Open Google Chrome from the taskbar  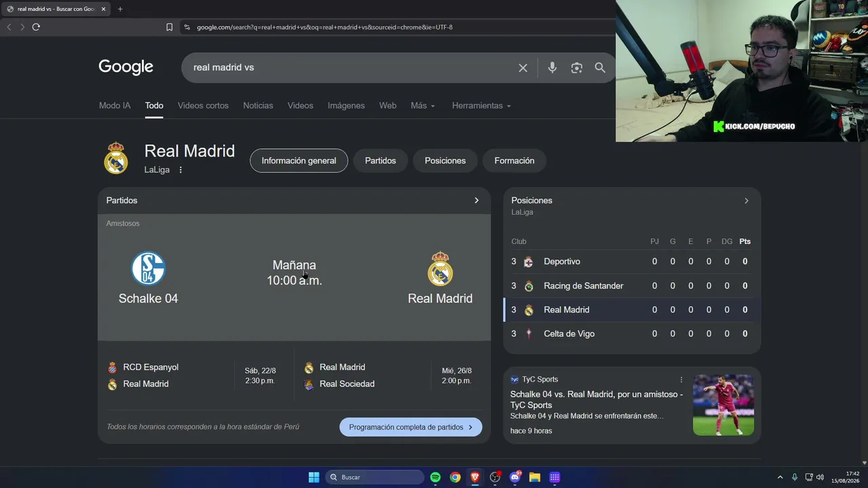(x=455, y=477)
